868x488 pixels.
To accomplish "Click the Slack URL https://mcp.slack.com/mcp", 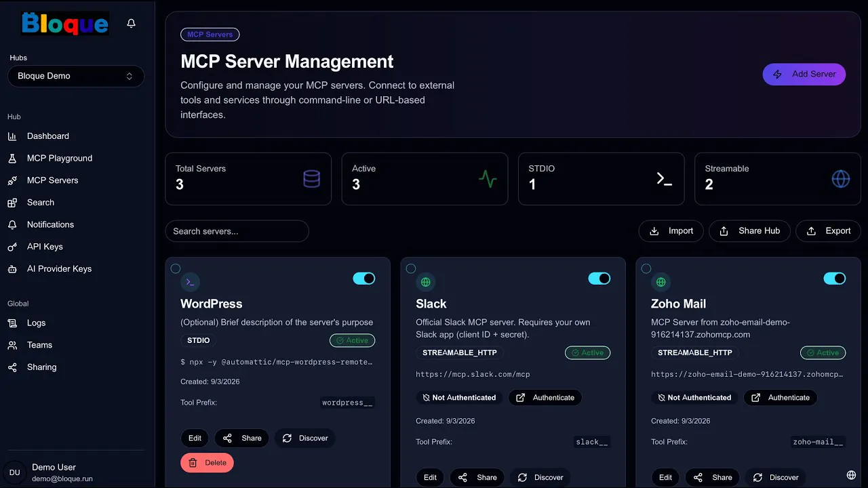I will pos(473,374).
